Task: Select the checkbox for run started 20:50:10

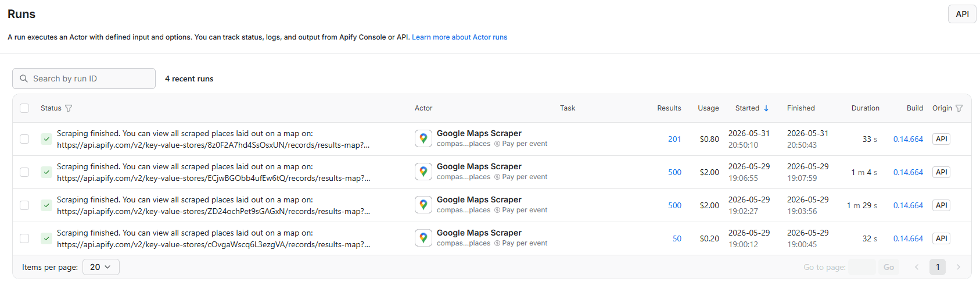Action: coord(24,139)
